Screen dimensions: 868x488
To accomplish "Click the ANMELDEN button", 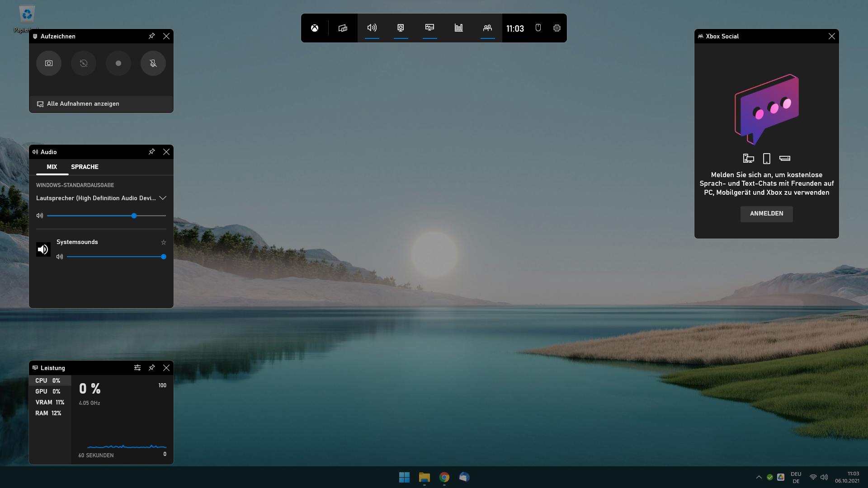I will [x=766, y=214].
